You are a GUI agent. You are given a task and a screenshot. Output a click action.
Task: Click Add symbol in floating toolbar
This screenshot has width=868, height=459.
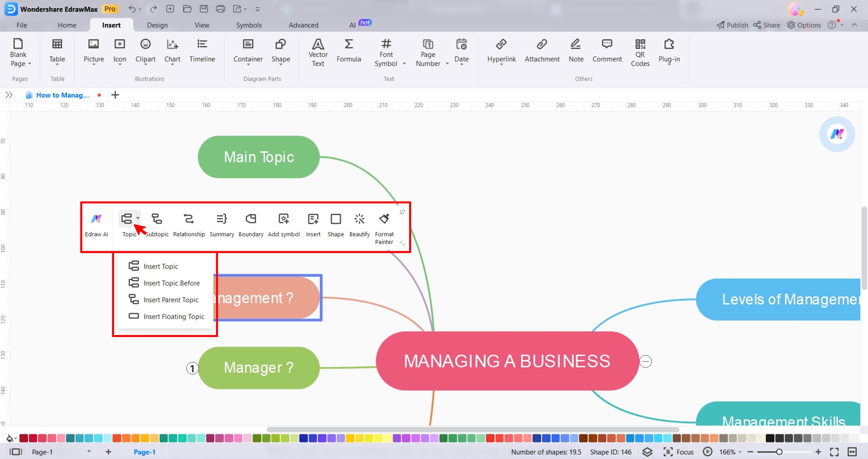coord(284,225)
